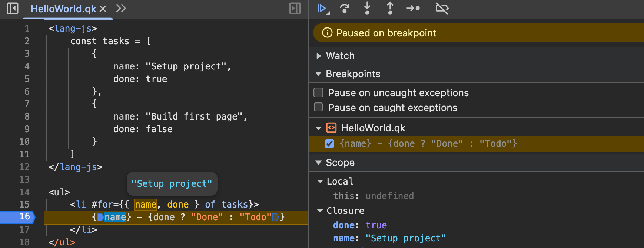Toggle the debugger sidebar icon
This screenshot has height=248, width=644.
coord(295,8)
